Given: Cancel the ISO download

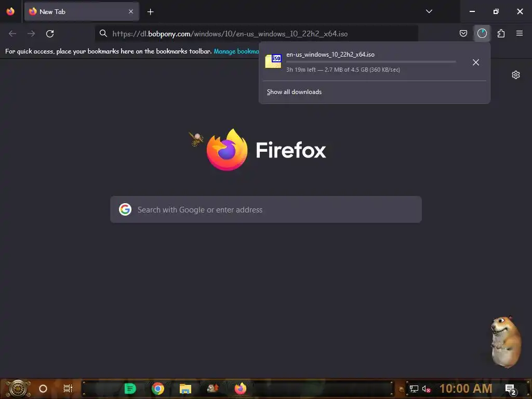Looking at the screenshot, I should click(476, 62).
